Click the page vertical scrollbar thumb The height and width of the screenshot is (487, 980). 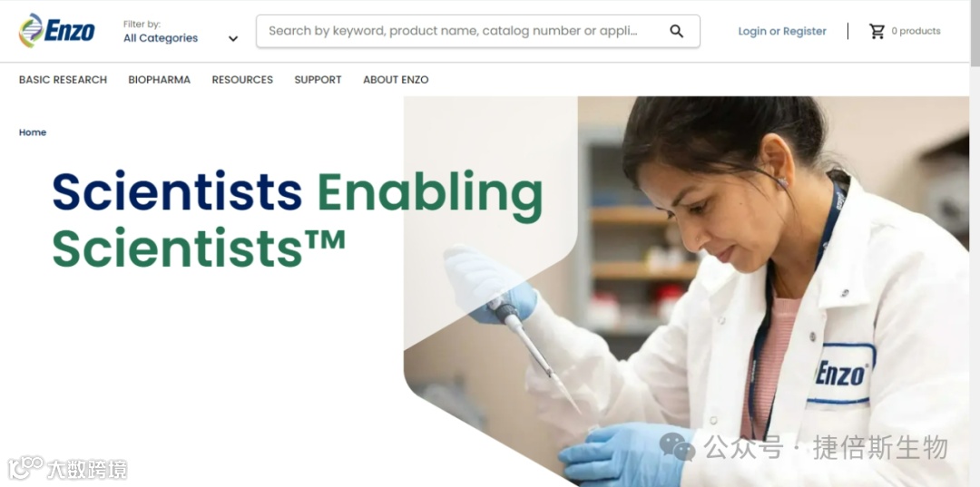(975, 33)
